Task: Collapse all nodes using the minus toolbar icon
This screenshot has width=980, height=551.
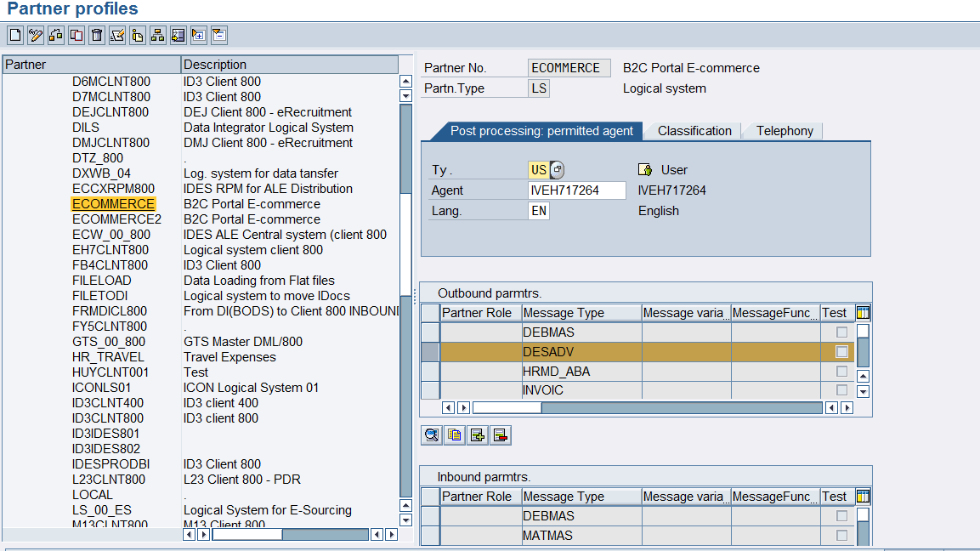Action: pyautogui.click(x=218, y=35)
